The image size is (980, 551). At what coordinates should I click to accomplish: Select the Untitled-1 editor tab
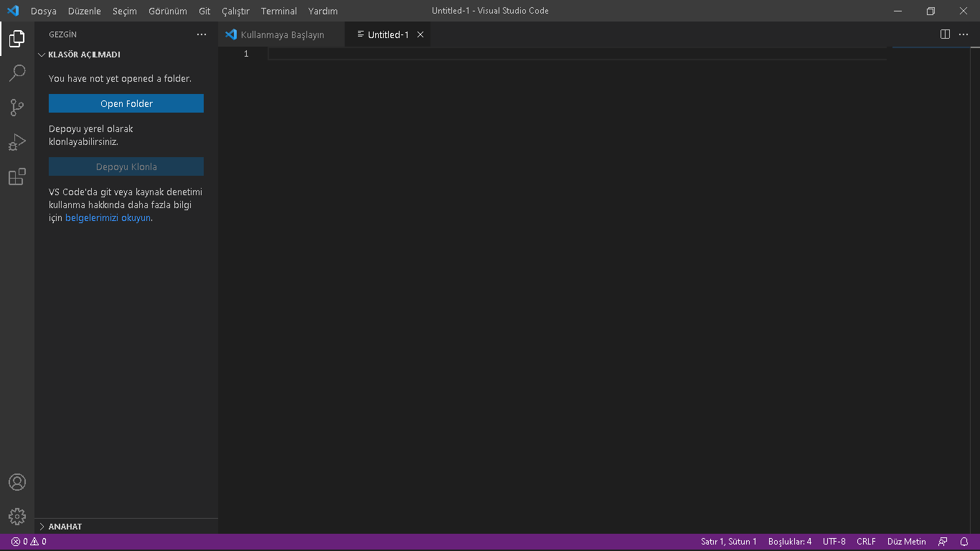coord(387,34)
